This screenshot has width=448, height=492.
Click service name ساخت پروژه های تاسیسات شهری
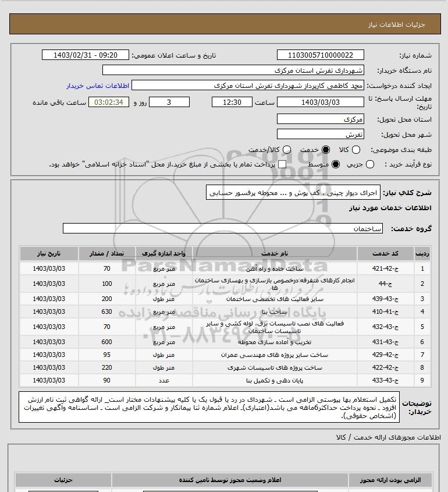coord(275,367)
